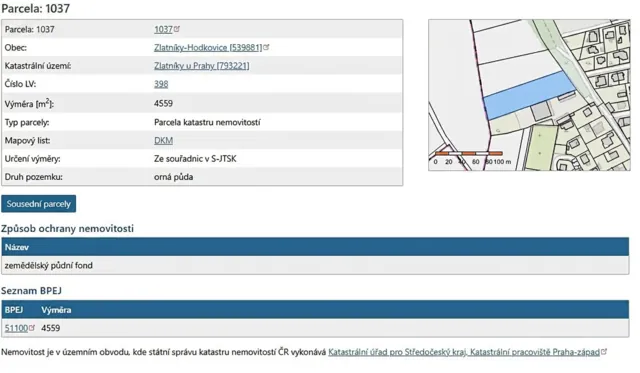The image size is (640, 373).
Task: Select text 'Parcela katastru nemovitostí'
Action: pyautogui.click(x=207, y=122)
